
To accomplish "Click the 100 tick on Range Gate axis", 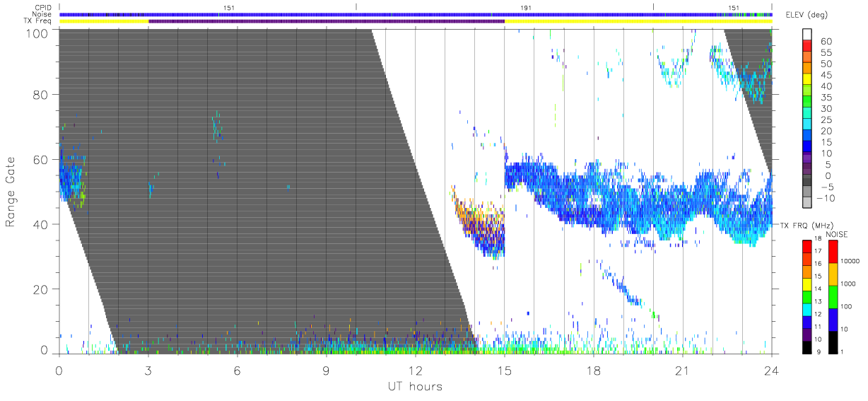I will click(x=37, y=33).
